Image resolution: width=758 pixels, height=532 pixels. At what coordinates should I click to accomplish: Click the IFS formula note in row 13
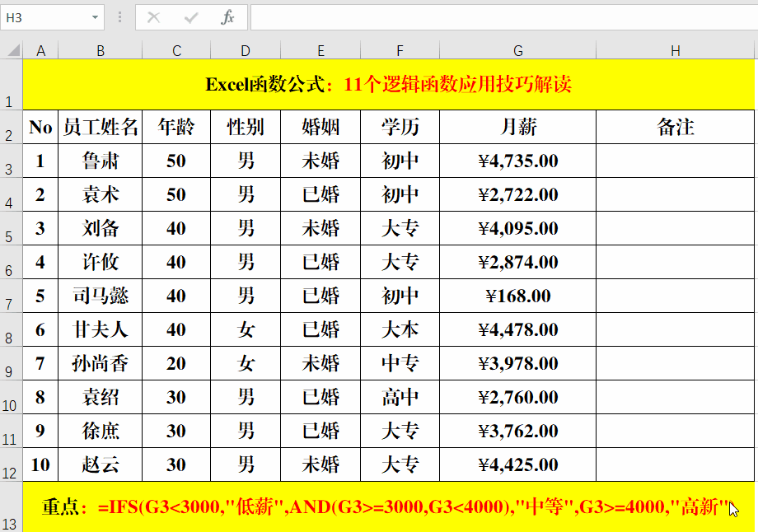[389, 506]
